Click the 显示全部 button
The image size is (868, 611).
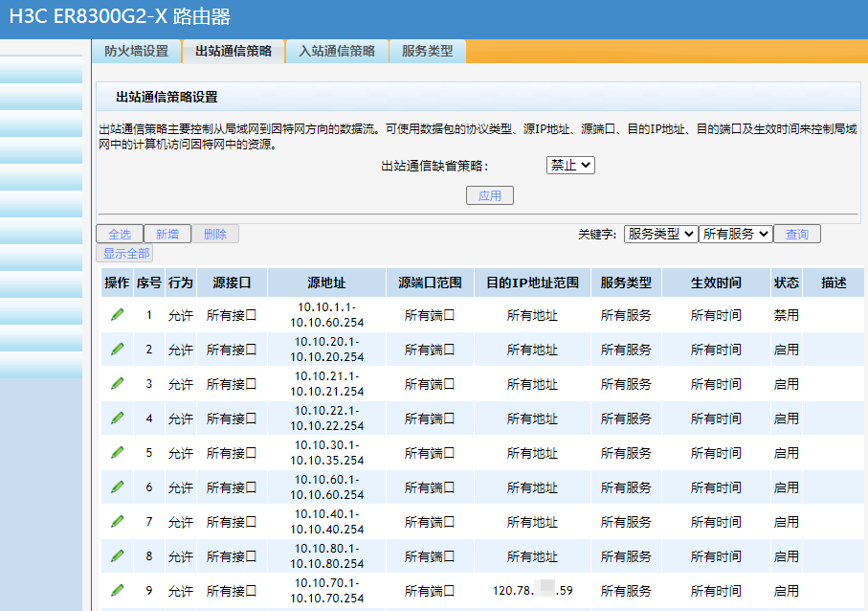pos(124,253)
